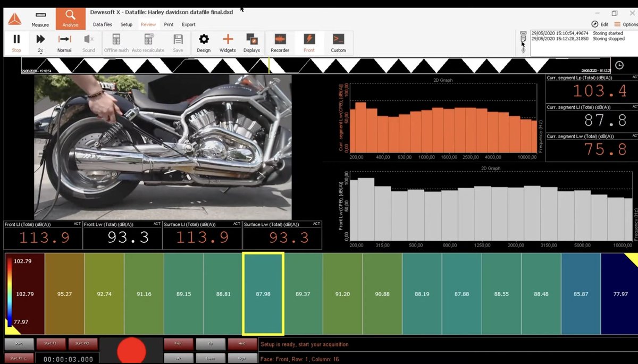Screen dimensions: 638x364
Task: Click the Prev. navigation button
Action: 179,344
